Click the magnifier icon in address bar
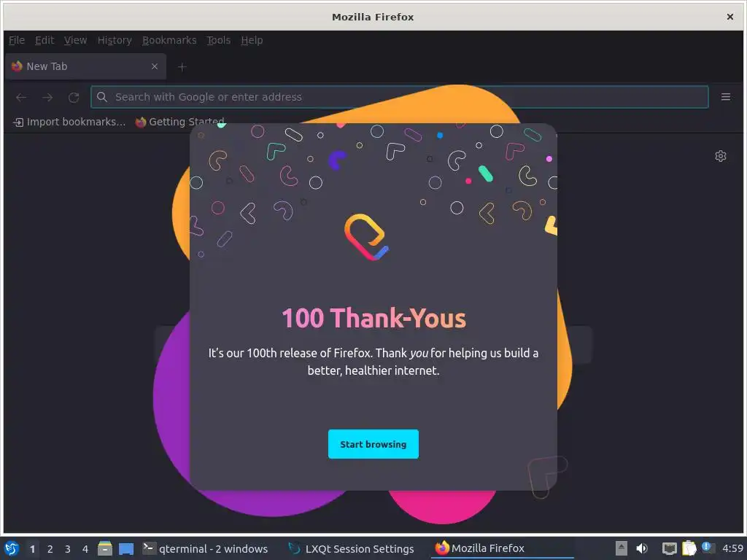747x560 pixels. point(102,97)
